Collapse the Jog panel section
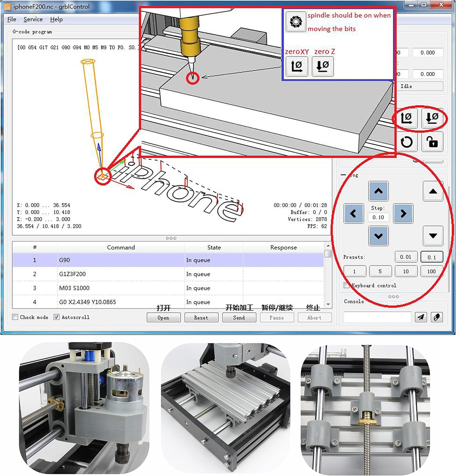 point(344,175)
